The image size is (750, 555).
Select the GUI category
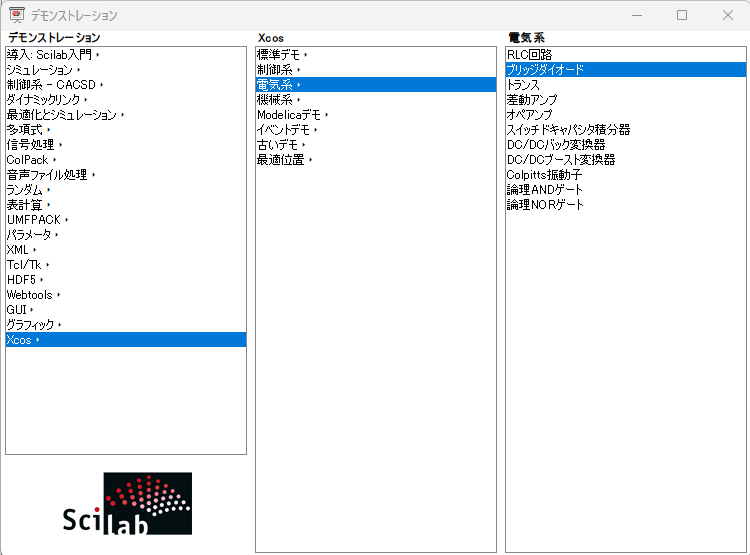coord(126,310)
